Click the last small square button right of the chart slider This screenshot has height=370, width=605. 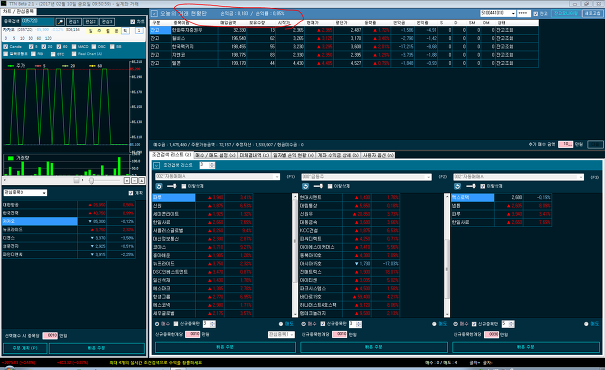[142, 181]
